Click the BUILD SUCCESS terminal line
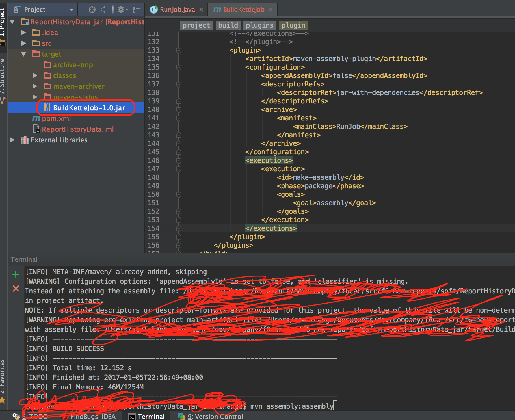515x420 pixels. pos(65,348)
